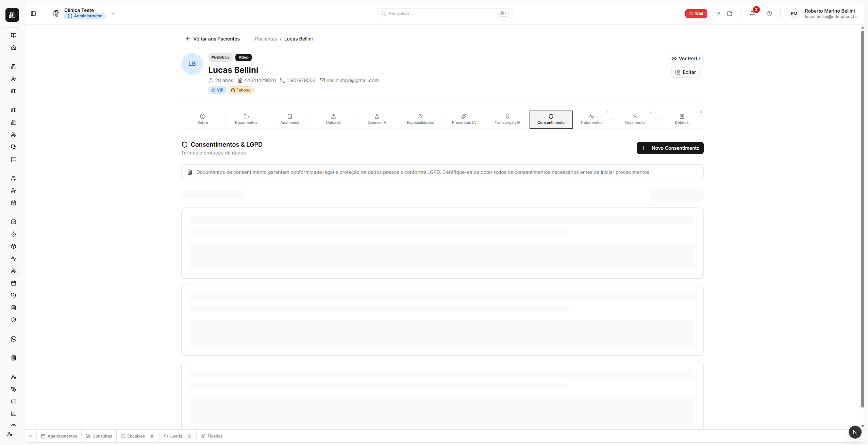
Task: Expand the Clínica Teste dropdown chevron
Action: point(113,14)
